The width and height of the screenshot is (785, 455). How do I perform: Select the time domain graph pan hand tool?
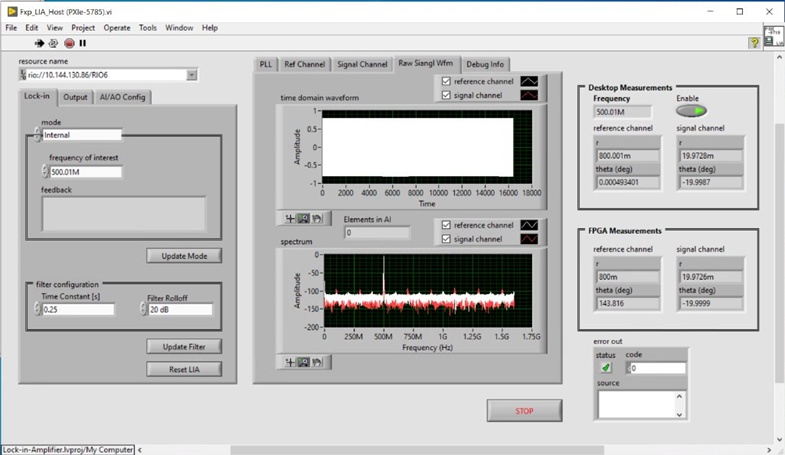(x=317, y=218)
